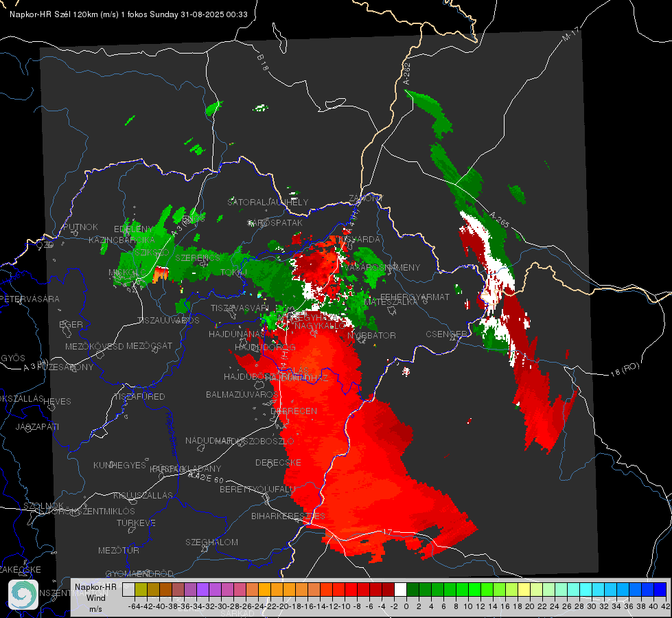Screen dimensions: 672x618
Task: Click the HAJDÚNÁNÁS label
Action: (237, 334)
